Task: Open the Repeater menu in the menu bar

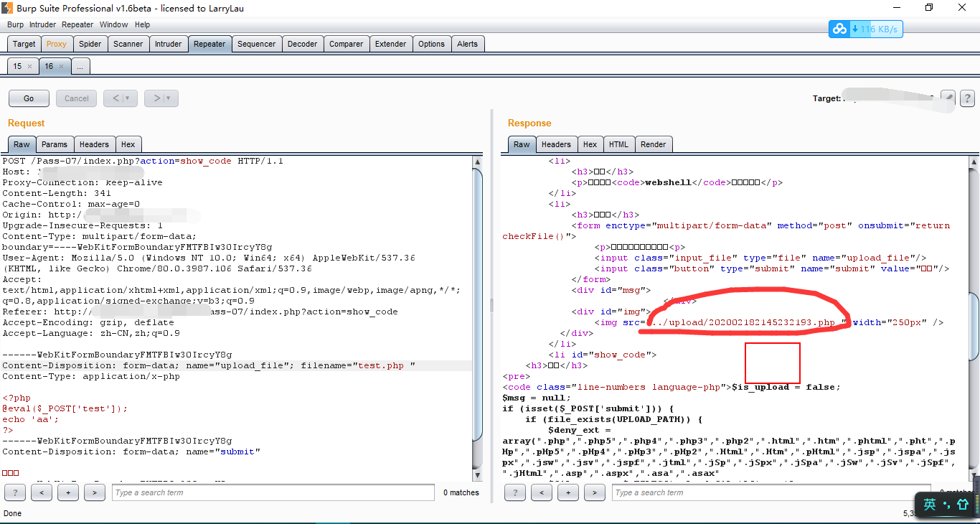Action: coord(77,24)
